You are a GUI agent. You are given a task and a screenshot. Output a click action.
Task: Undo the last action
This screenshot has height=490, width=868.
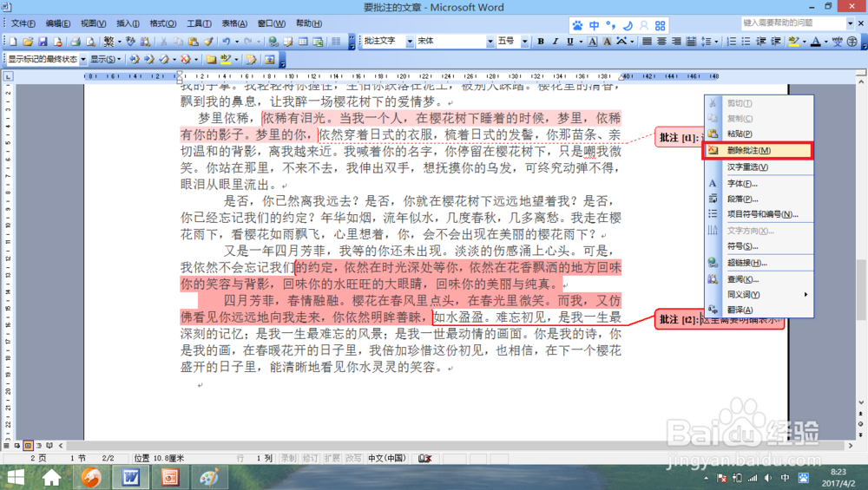click(227, 42)
